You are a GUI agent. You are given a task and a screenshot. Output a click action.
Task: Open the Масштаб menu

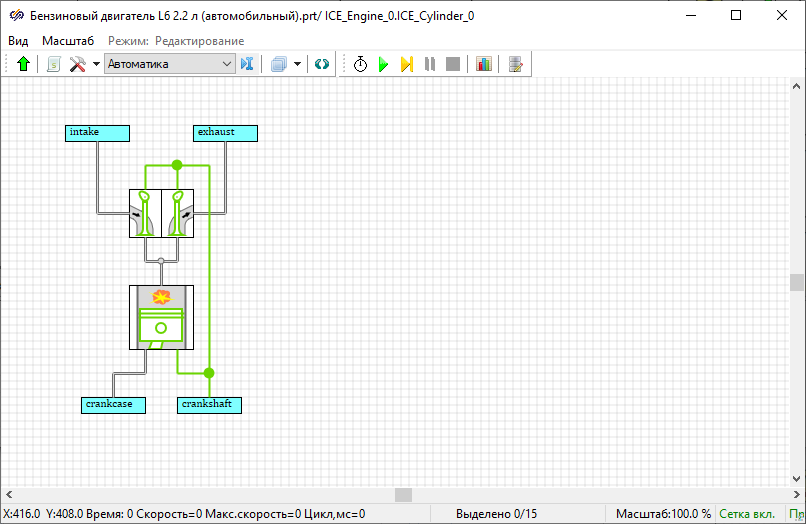[68, 41]
